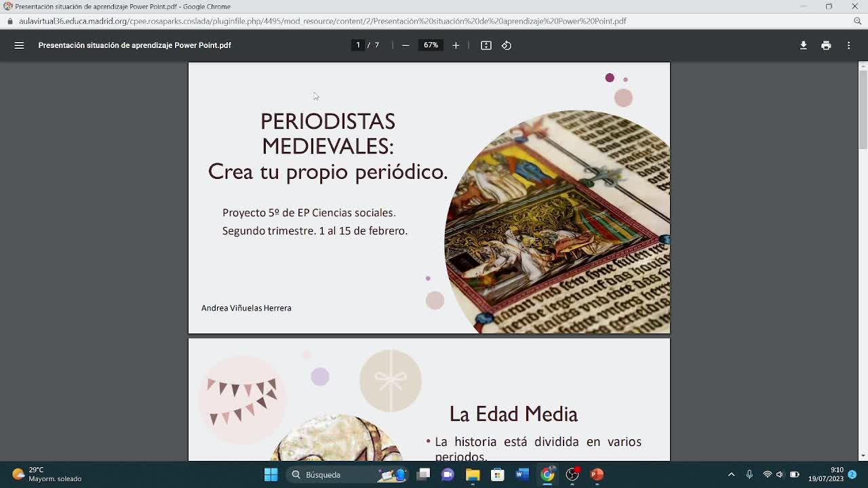Open the Wi-Fi network settings

tap(767, 474)
